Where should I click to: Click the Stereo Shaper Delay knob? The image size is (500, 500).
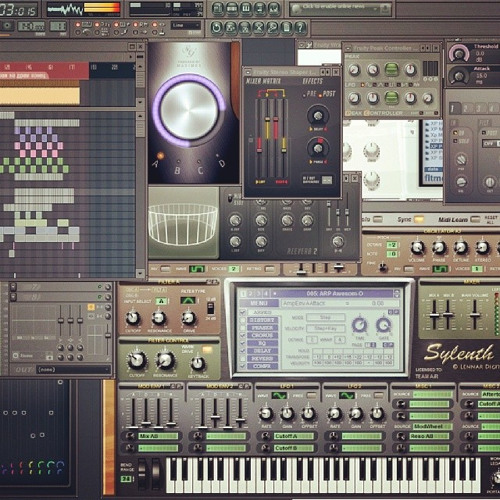click(318, 116)
